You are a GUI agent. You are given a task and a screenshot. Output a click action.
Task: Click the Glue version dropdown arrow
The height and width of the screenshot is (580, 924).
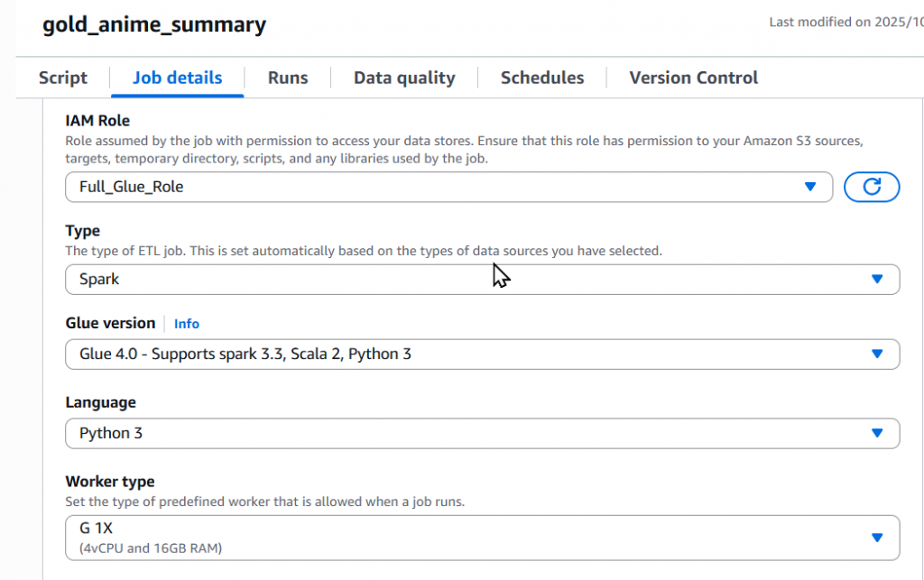pyautogui.click(x=876, y=354)
